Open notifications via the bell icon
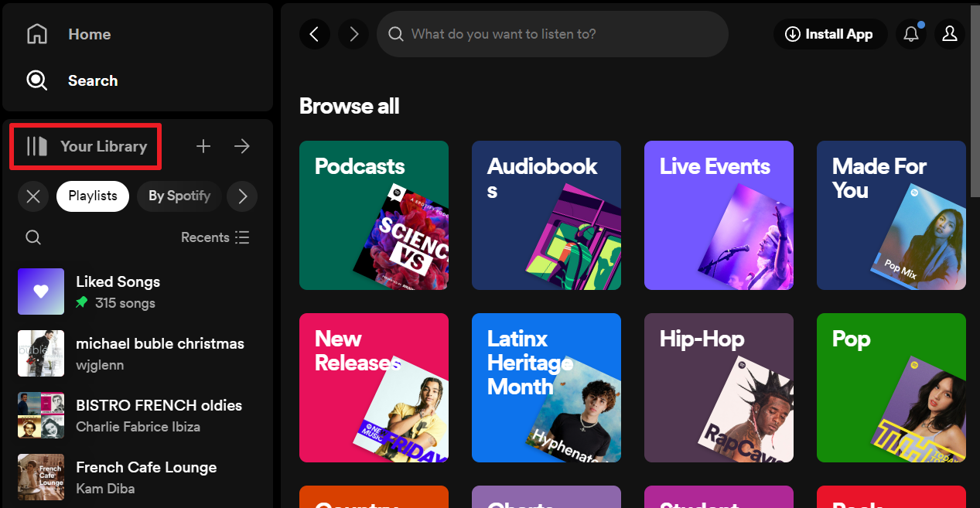Image resolution: width=980 pixels, height=508 pixels. (911, 34)
